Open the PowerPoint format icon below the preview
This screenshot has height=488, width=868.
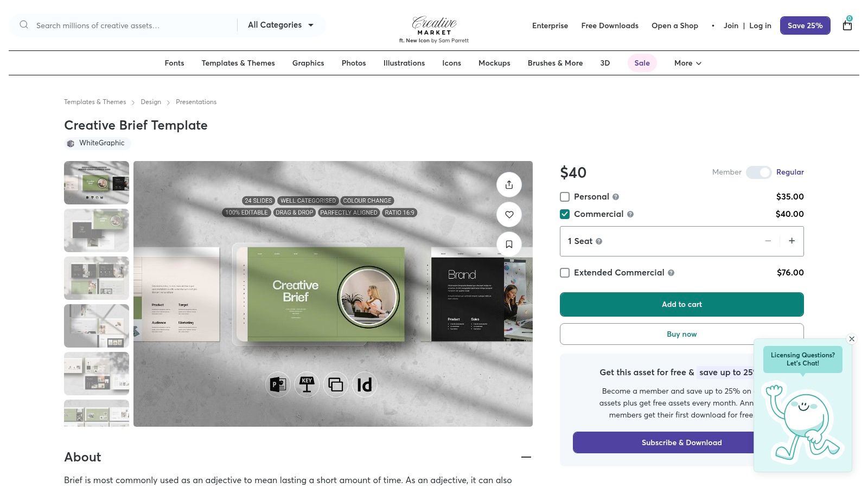(278, 384)
